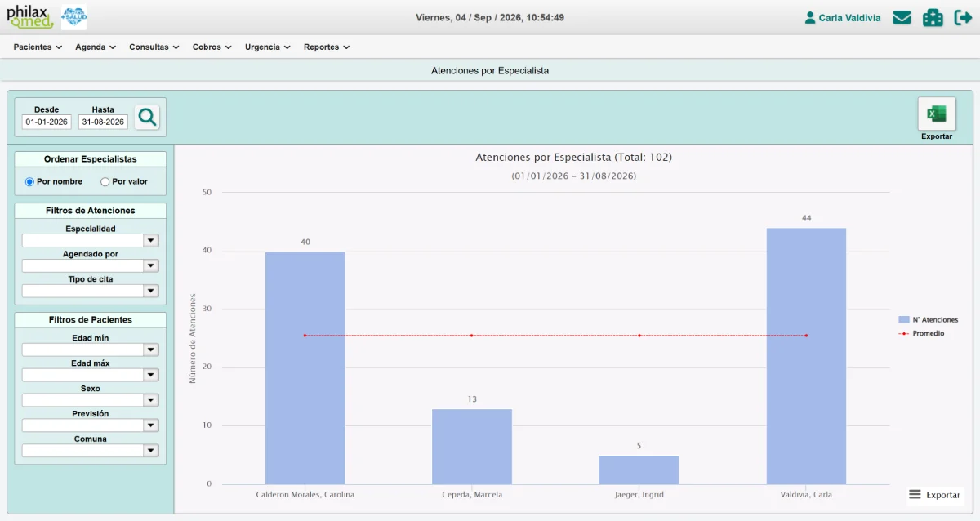
Task: Click the Desde date input field
Action: click(x=47, y=122)
